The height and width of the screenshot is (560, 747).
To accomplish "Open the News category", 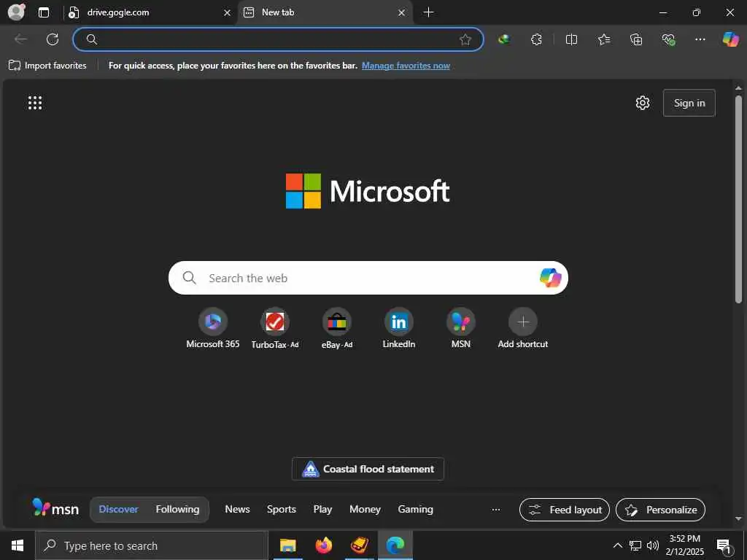I will pyautogui.click(x=237, y=509).
